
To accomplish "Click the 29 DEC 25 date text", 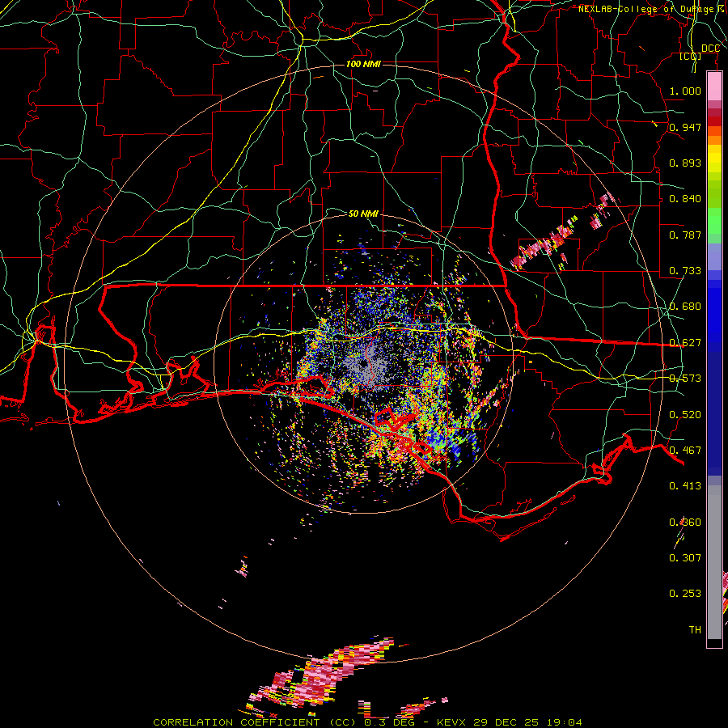I will [x=506, y=722].
